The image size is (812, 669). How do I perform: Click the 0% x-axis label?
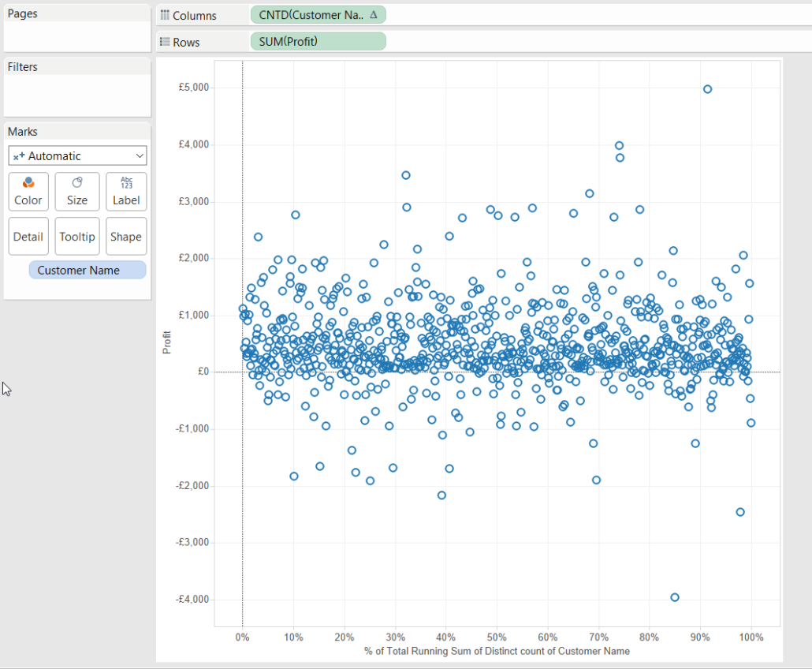point(242,637)
